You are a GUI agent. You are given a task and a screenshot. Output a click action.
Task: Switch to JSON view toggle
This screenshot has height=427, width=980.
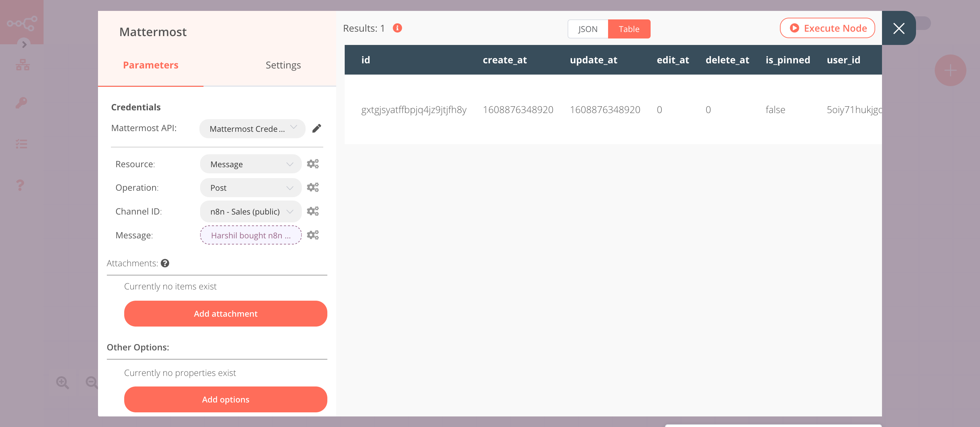(587, 29)
